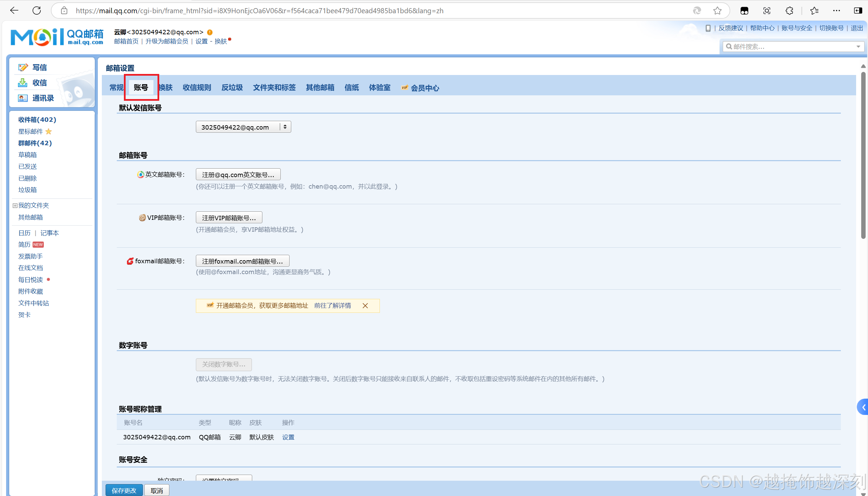Click the mobile phone icon near 反馈建议
868x496 pixels.
click(x=708, y=28)
